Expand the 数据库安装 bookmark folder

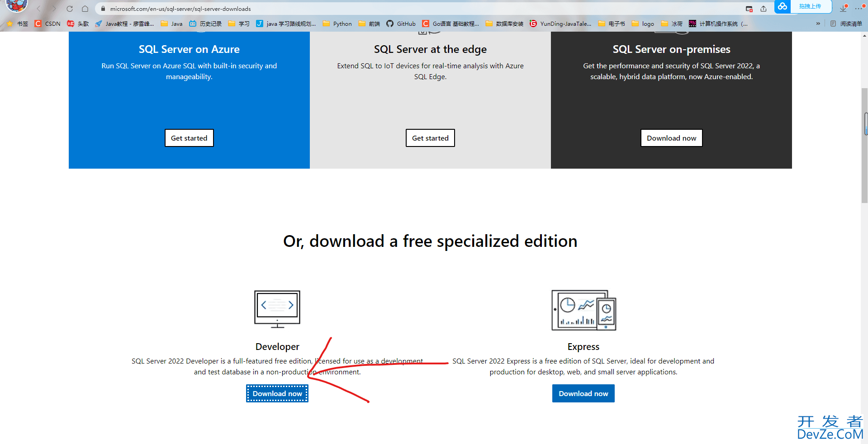pyautogui.click(x=504, y=24)
